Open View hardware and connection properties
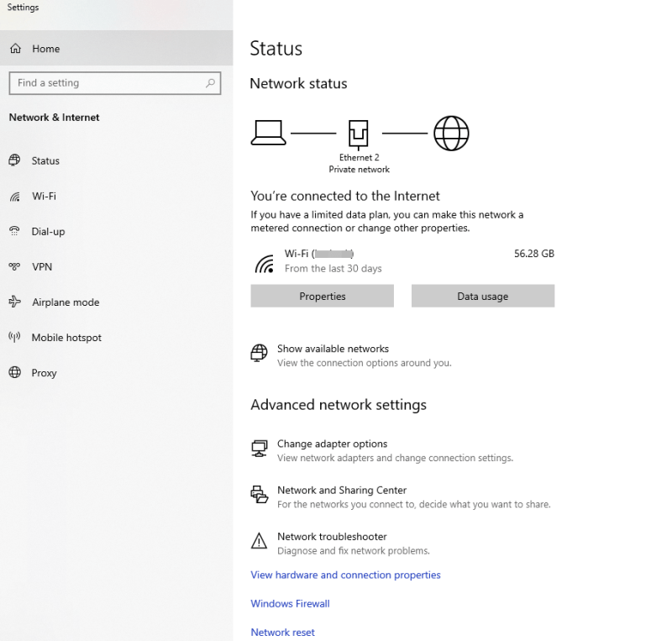 click(x=345, y=575)
